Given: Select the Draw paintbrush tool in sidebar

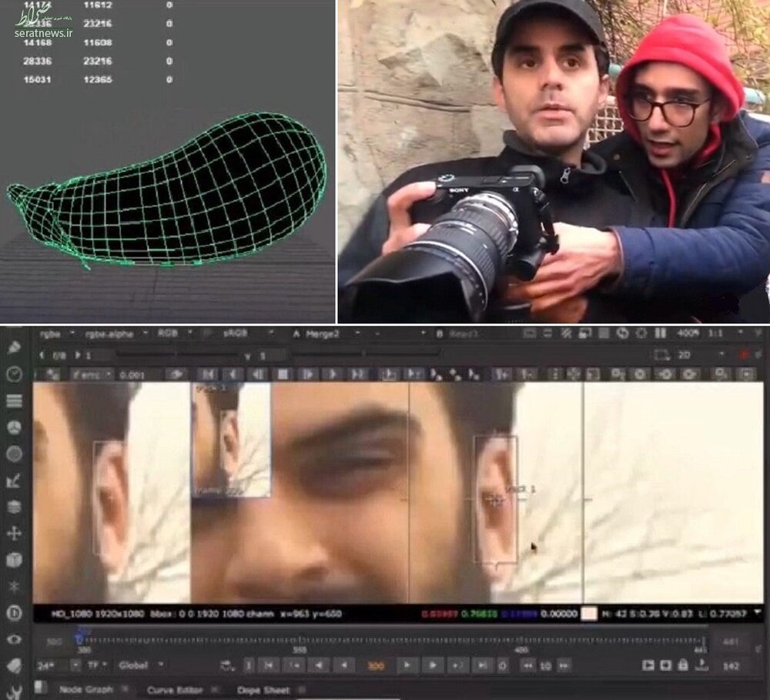Looking at the screenshot, I should pyautogui.click(x=14, y=347).
